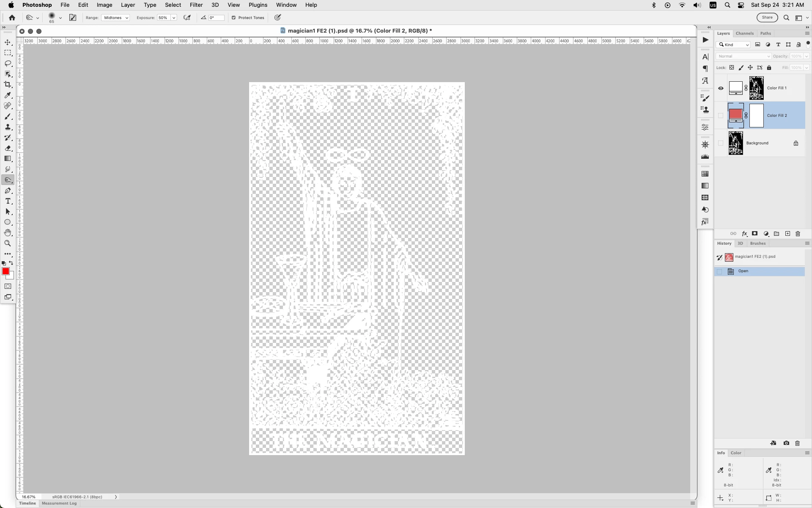812x508 pixels.
Task: Create new layer with plus icon
Action: click(x=787, y=234)
